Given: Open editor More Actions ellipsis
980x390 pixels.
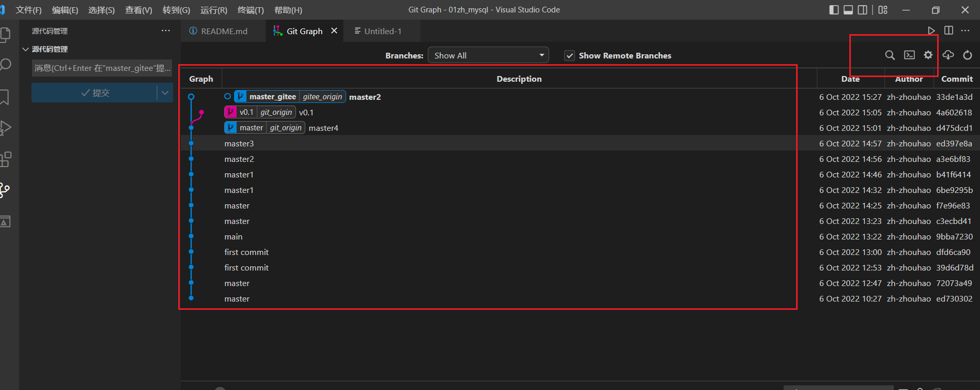Looking at the screenshot, I should pyautogui.click(x=965, y=31).
